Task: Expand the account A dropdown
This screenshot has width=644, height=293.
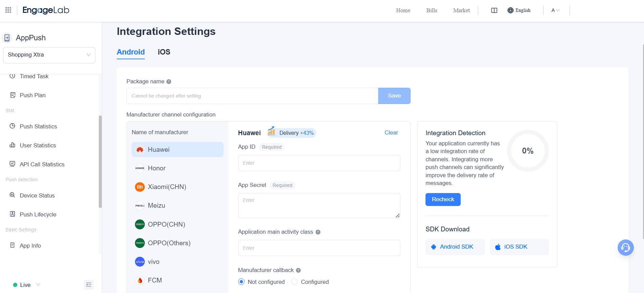Action: (555, 11)
